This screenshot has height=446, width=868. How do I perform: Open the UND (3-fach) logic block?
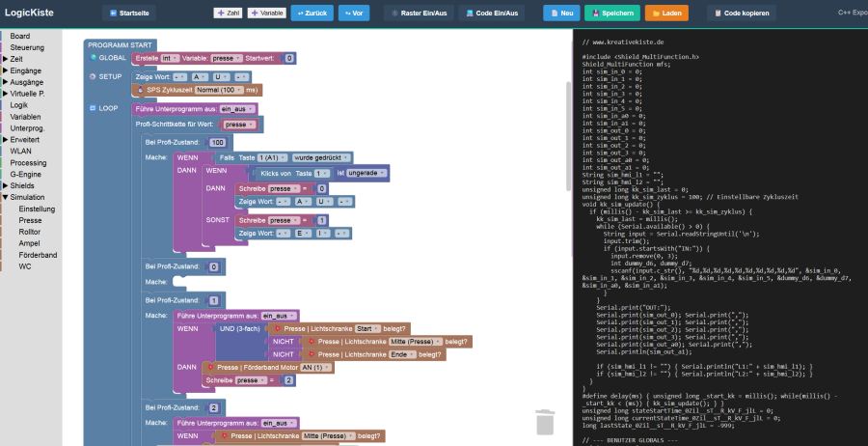(241, 328)
